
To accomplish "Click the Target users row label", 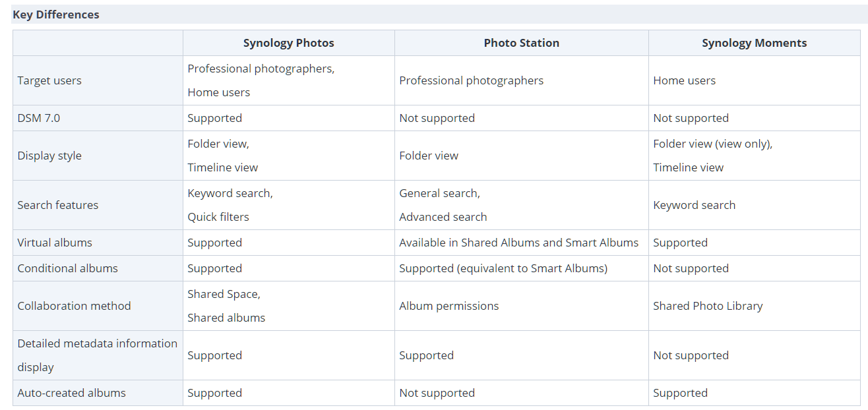I will click(x=49, y=80).
